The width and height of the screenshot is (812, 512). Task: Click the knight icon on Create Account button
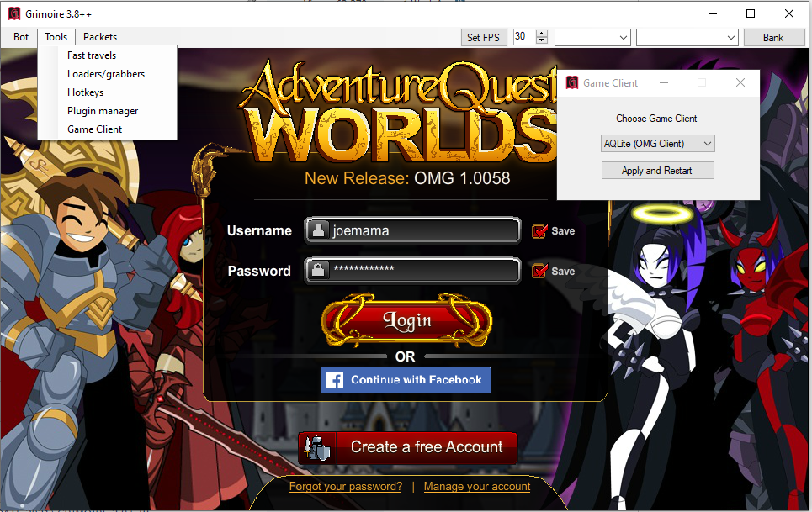pos(317,447)
